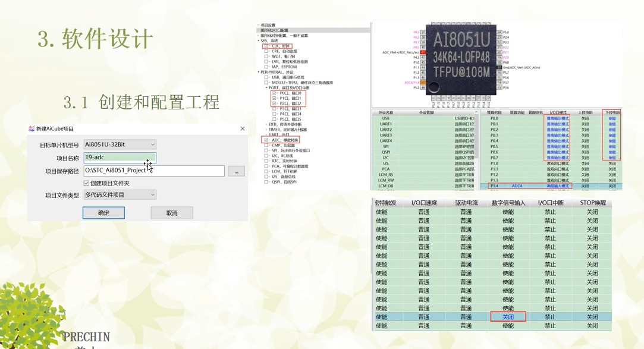The height and width of the screenshot is (349, 644).
Task: Click red pin 41 on chip diagram
Action: [x=424, y=52]
